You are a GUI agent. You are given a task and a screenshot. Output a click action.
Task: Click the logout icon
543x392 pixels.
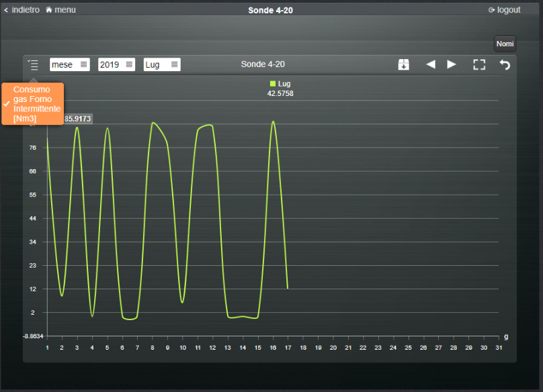click(x=491, y=10)
